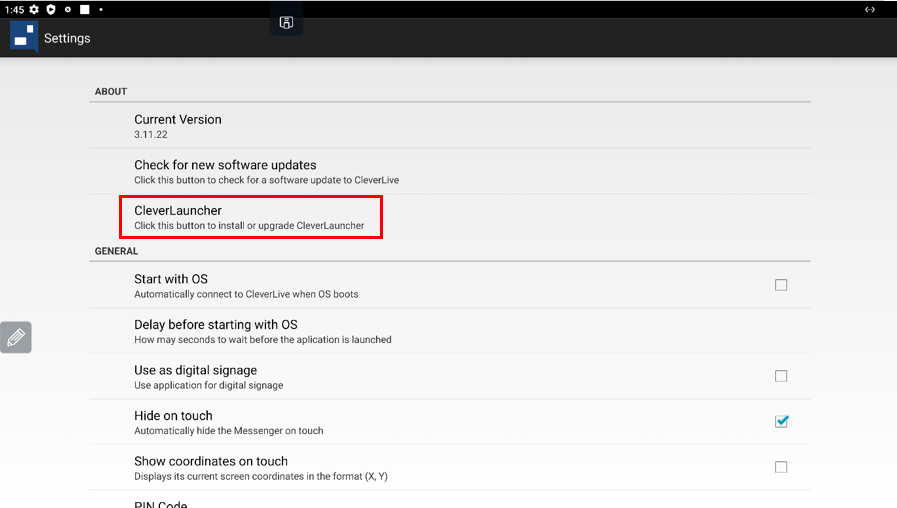This screenshot has height=508, width=897.
Task: Select the Current Version entry
Action: click(x=450, y=126)
